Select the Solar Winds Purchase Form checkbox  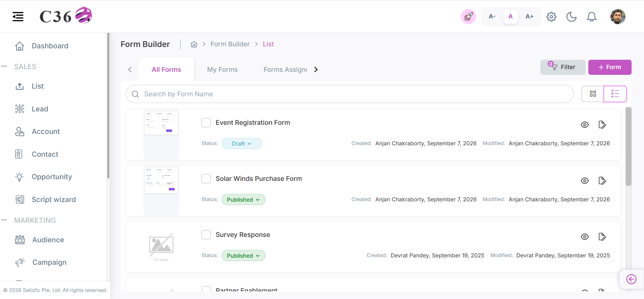point(206,179)
